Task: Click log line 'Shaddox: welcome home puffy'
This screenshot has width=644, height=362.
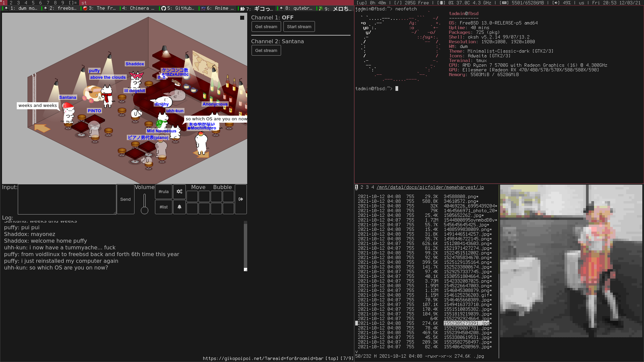Action: pos(45,241)
